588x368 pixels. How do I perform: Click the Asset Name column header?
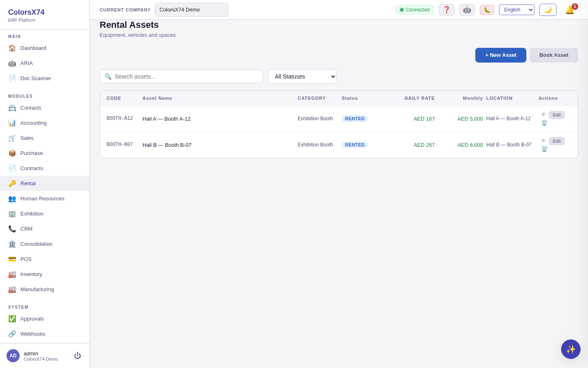[157, 98]
